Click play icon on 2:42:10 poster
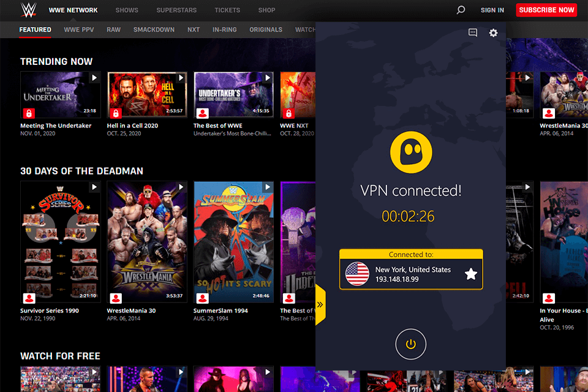This screenshot has height=392, width=588. (x=527, y=187)
